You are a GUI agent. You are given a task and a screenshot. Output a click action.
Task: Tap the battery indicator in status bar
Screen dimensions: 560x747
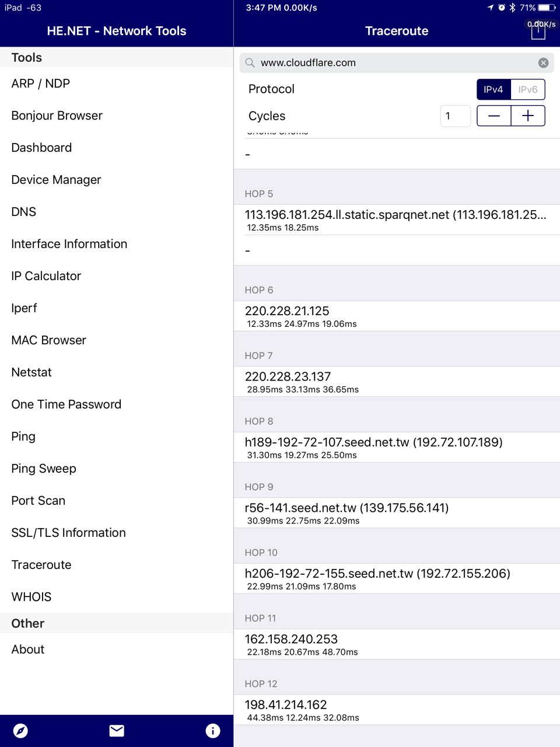(x=547, y=8)
